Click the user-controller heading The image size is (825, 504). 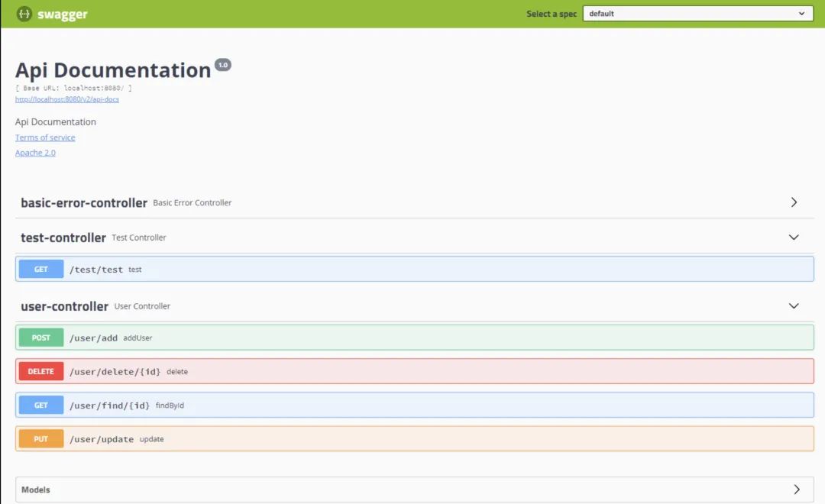pos(64,306)
